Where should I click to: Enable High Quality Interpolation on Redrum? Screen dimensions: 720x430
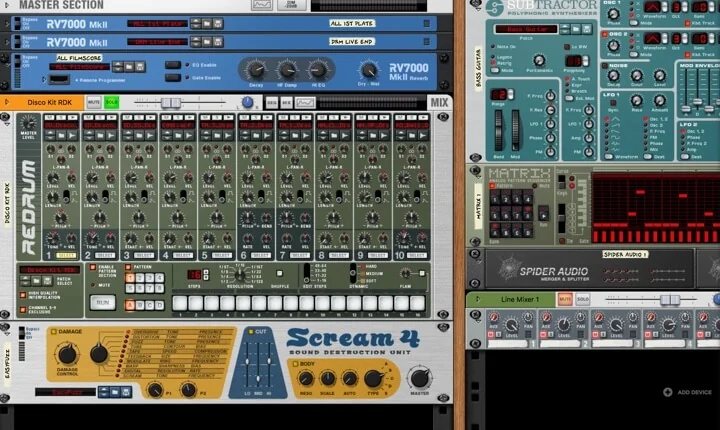(23, 295)
